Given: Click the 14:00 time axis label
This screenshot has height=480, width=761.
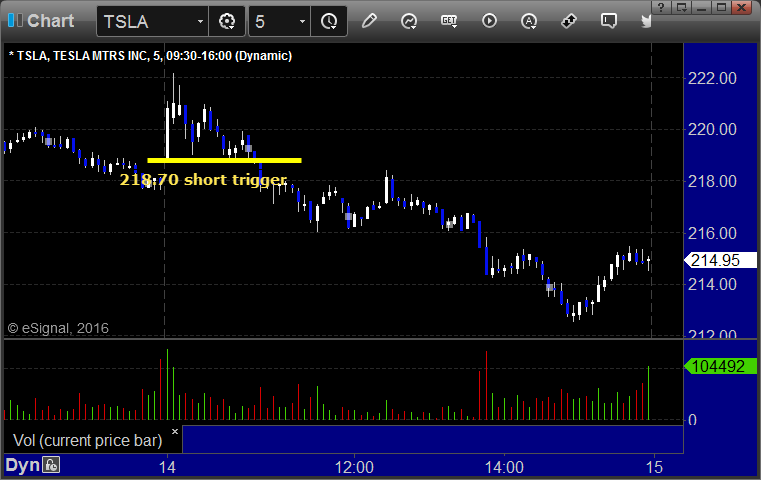Looking at the screenshot, I should coord(504,467).
